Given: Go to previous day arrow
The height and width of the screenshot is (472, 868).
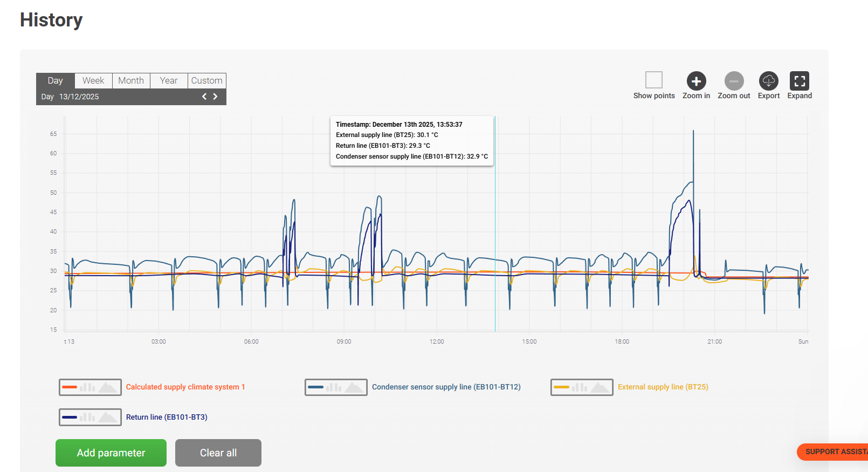Looking at the screenshot, I should pos(204,97).
